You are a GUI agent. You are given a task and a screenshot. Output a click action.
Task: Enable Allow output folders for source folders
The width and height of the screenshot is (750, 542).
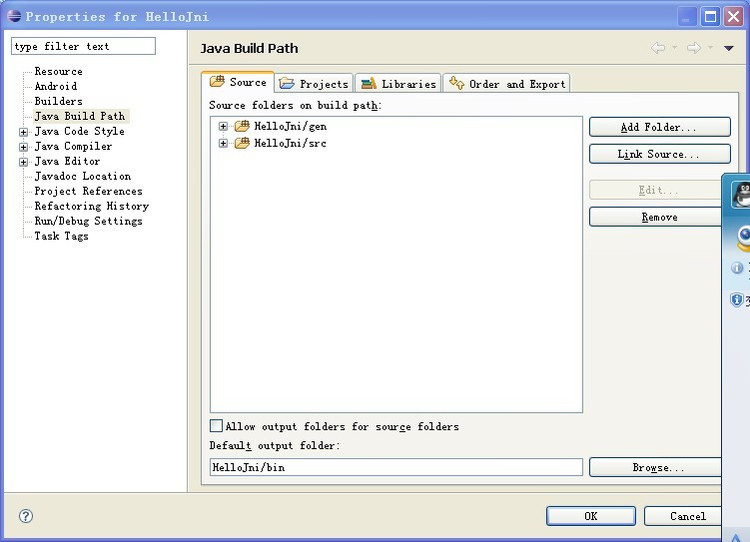pos(216,425)
